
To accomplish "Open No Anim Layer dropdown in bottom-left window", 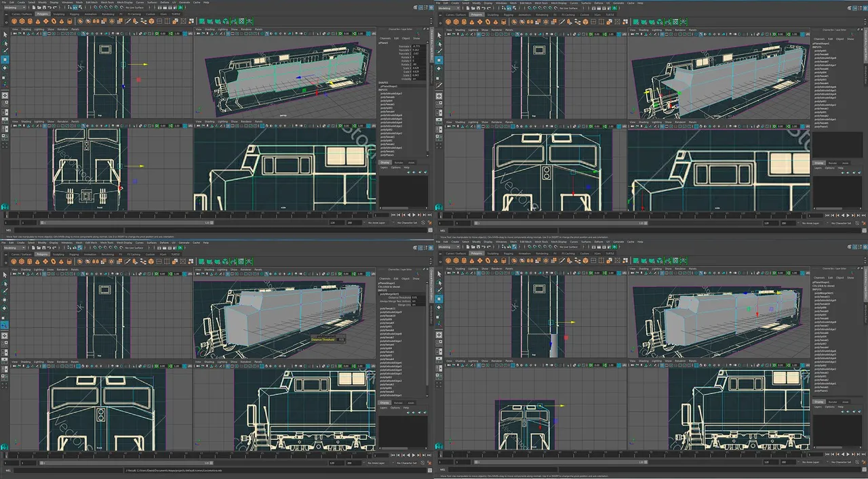I will [377, 463].
